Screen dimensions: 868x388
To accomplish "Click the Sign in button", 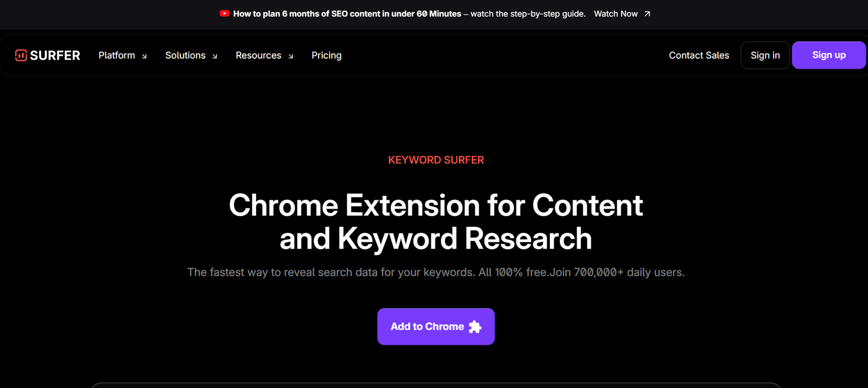I will click(x=765, y=55).
